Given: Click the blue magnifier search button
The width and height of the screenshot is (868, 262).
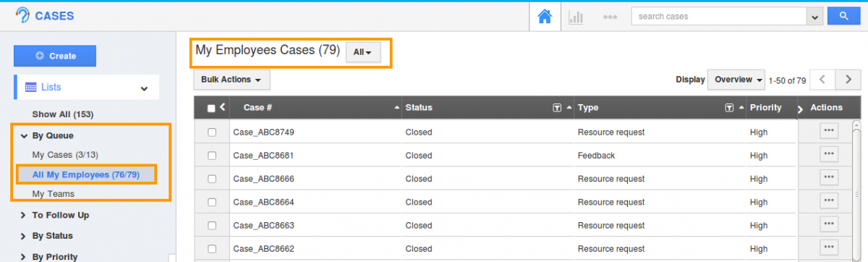Looking at the screenshot, I should (x=842, y=16).
